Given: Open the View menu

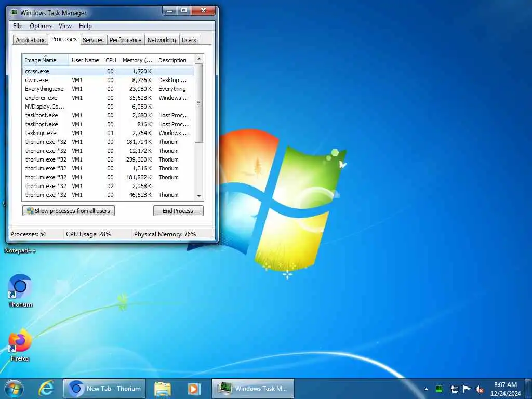Looking at the screenshot, I should coord(65,26).
